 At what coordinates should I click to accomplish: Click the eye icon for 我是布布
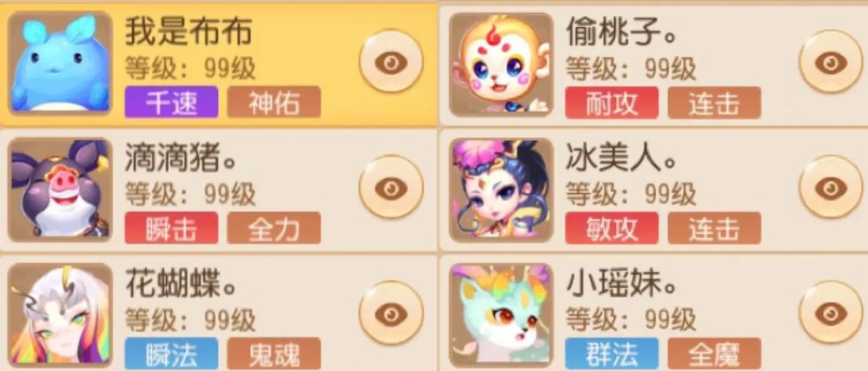click(391, 61)
